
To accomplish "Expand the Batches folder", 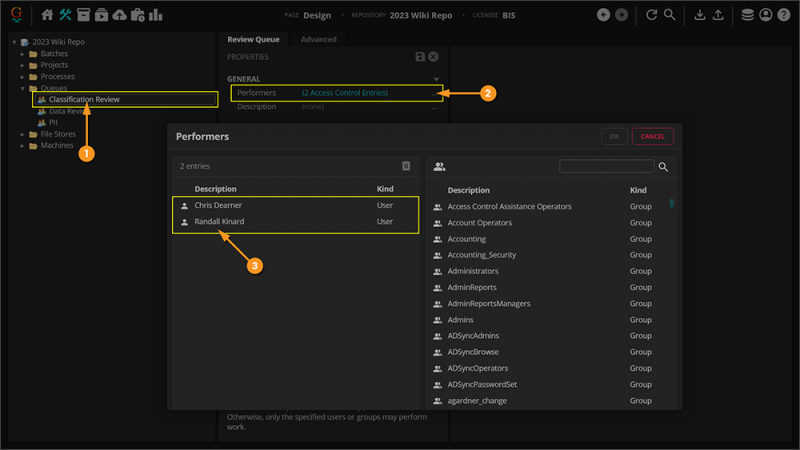I will (23, 54).
